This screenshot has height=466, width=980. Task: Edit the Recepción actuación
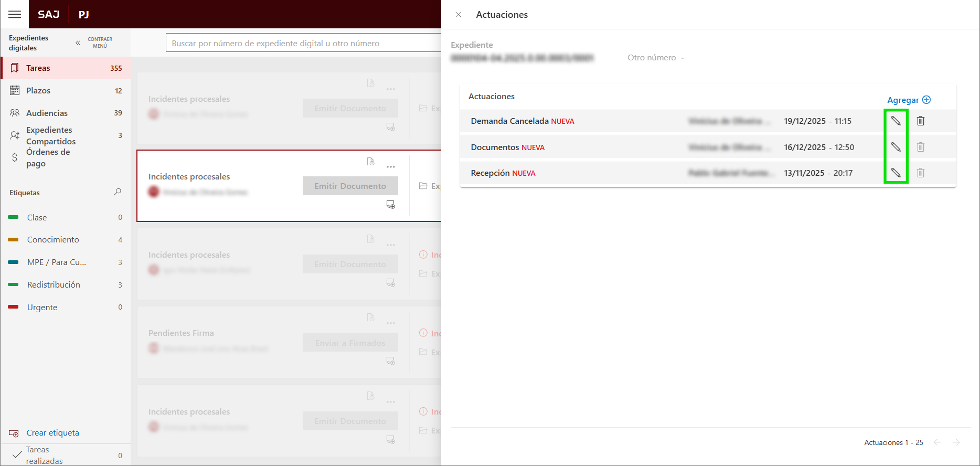pyautogui.click(x=896, y=173)
